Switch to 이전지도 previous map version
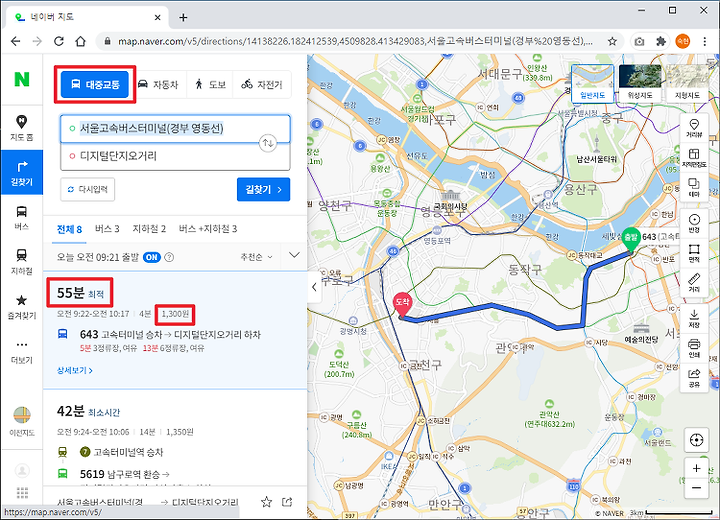 click(x=22, y=421)
